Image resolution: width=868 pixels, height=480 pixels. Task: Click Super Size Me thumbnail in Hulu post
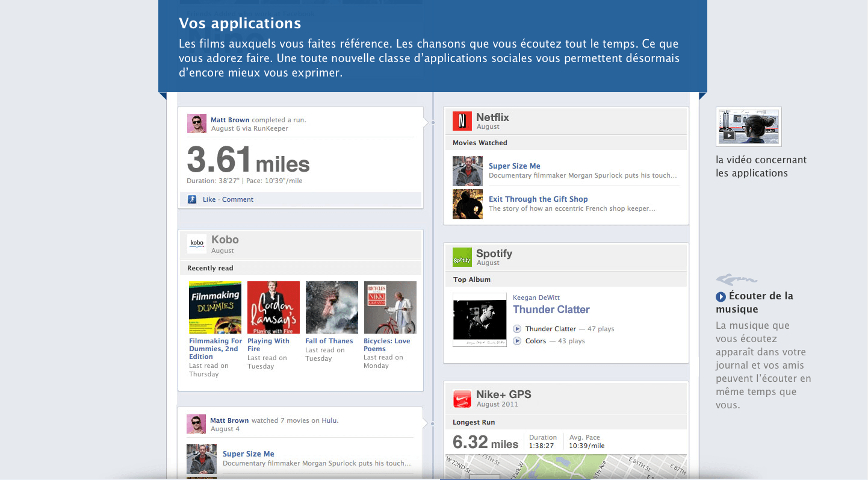coord(202,459)
